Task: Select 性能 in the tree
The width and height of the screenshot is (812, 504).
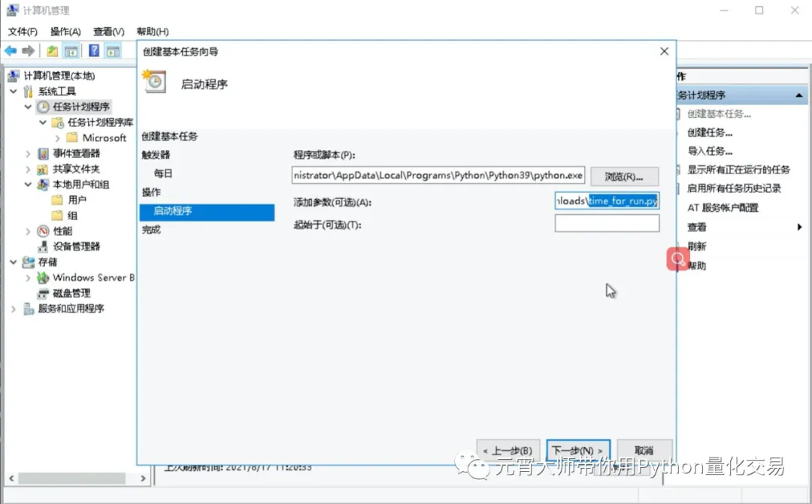Action: (x=62, y=231)
